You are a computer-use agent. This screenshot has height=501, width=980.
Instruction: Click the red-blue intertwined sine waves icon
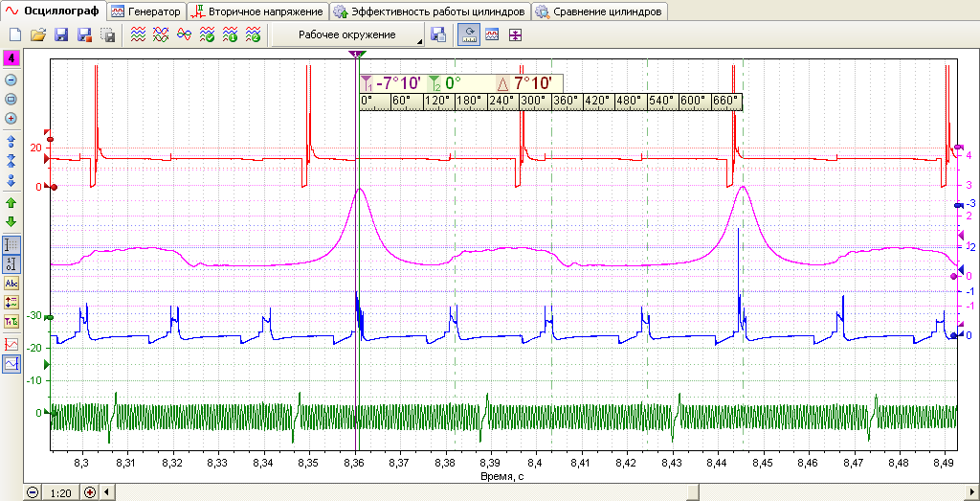tap(184, 35)
